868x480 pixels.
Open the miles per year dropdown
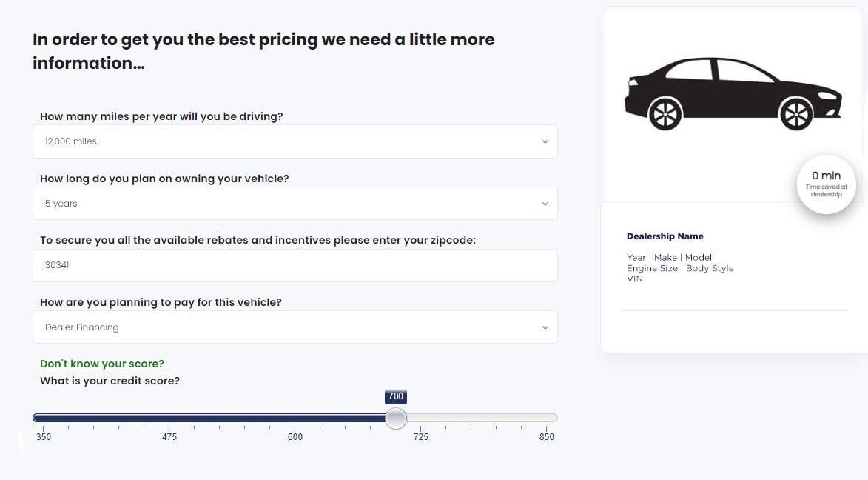click(295, 141)
